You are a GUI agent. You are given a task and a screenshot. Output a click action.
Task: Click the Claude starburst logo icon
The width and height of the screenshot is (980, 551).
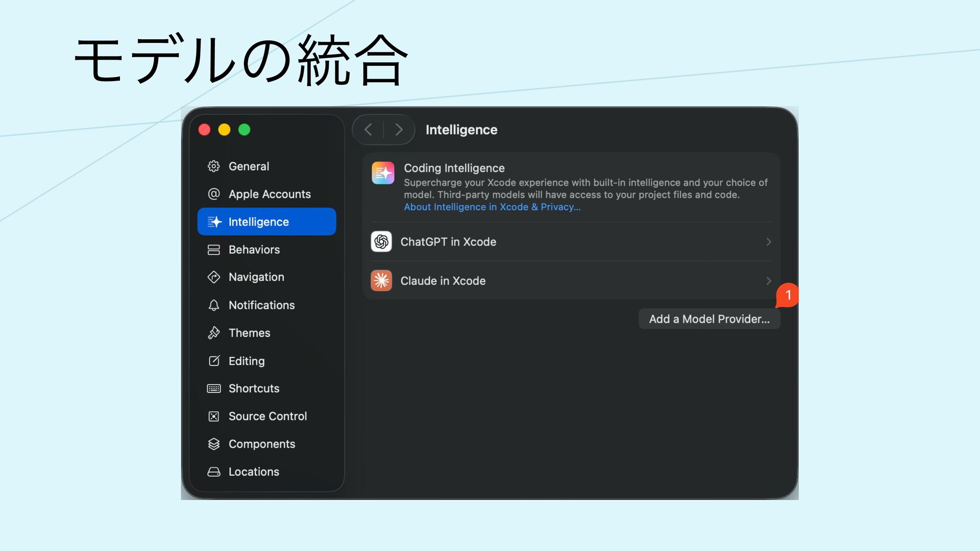(381, 281)
